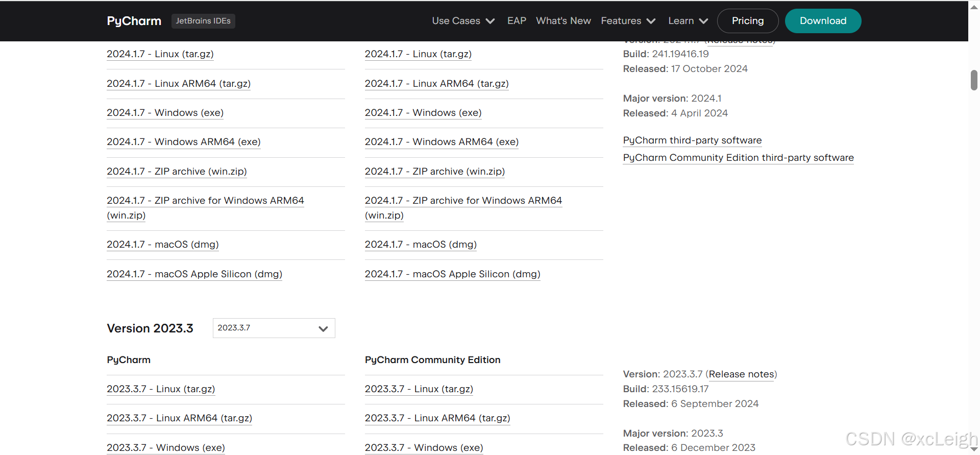
Task: Download Community Edition 2024.1.7 Linux (tar.gz)
Action: pos(418,54)
